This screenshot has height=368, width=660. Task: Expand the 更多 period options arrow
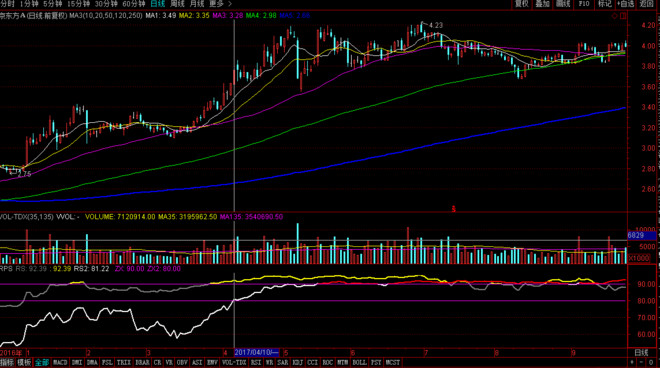[230, 4]
